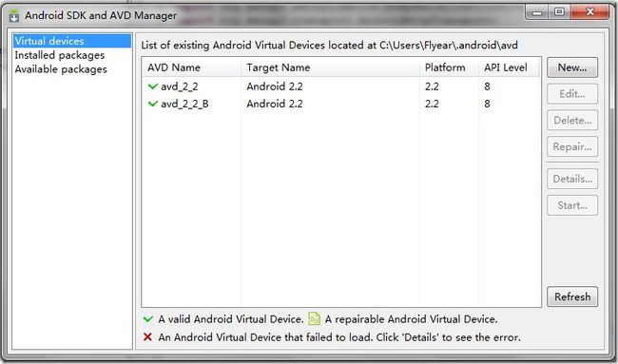Click the Repair... button
The image size is (618, 364).
(x=572, y=147)
